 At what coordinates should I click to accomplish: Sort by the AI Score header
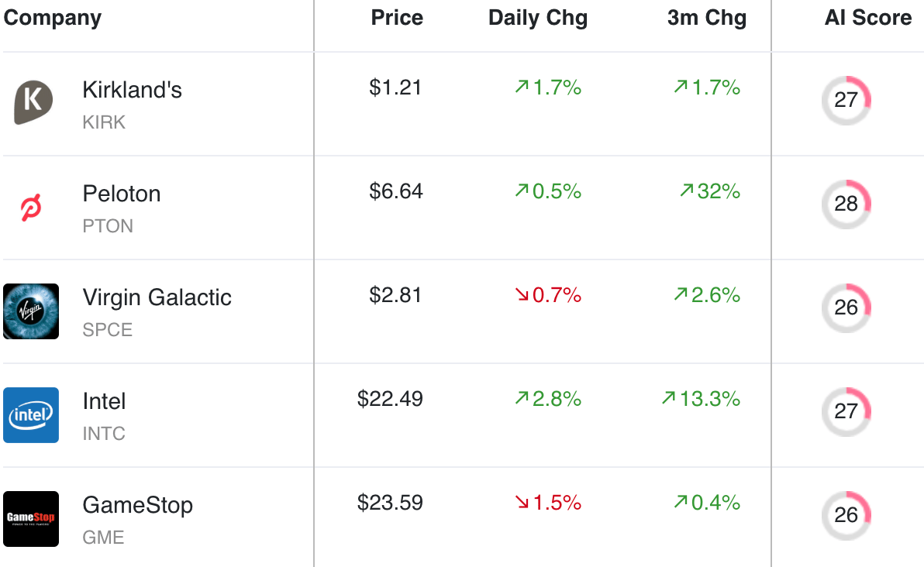(868, 18)
